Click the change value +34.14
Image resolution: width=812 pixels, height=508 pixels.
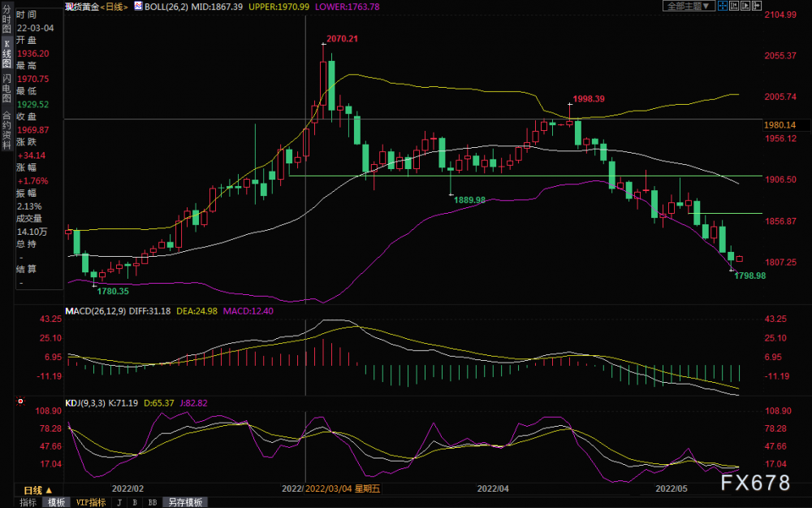31,155
